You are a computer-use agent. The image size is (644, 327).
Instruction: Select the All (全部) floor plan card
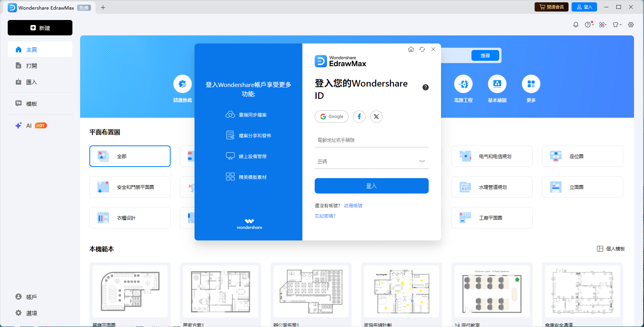[130, 156]
